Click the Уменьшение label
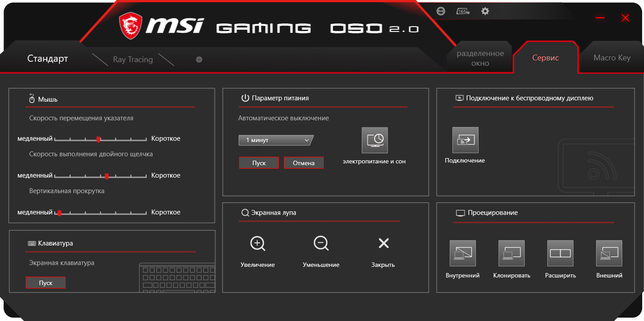 (x=321, y=265)
